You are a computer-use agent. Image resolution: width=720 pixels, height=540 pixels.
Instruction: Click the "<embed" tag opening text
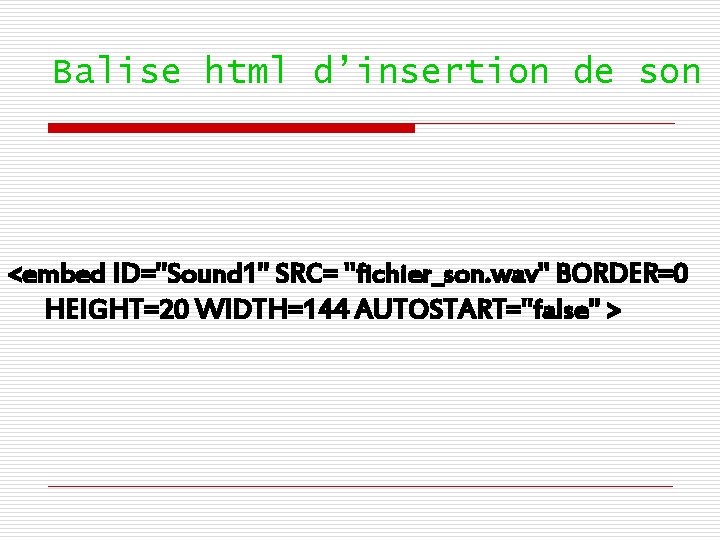click(x=57, y=274)
